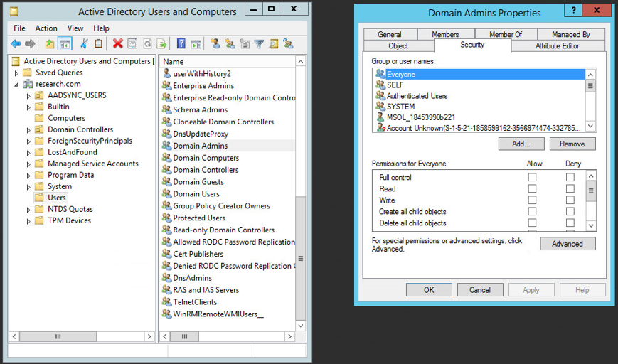Create a new user via toolbar icon

[x=215, y=44]
